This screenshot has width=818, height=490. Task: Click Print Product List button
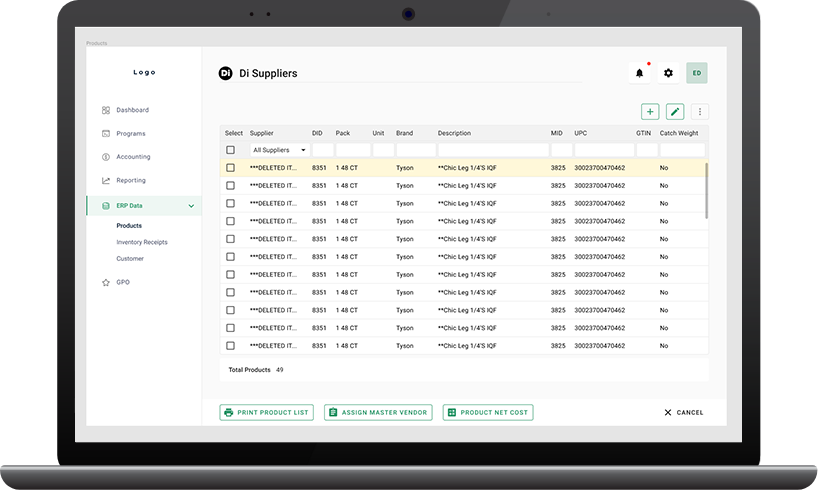(267, 412)
